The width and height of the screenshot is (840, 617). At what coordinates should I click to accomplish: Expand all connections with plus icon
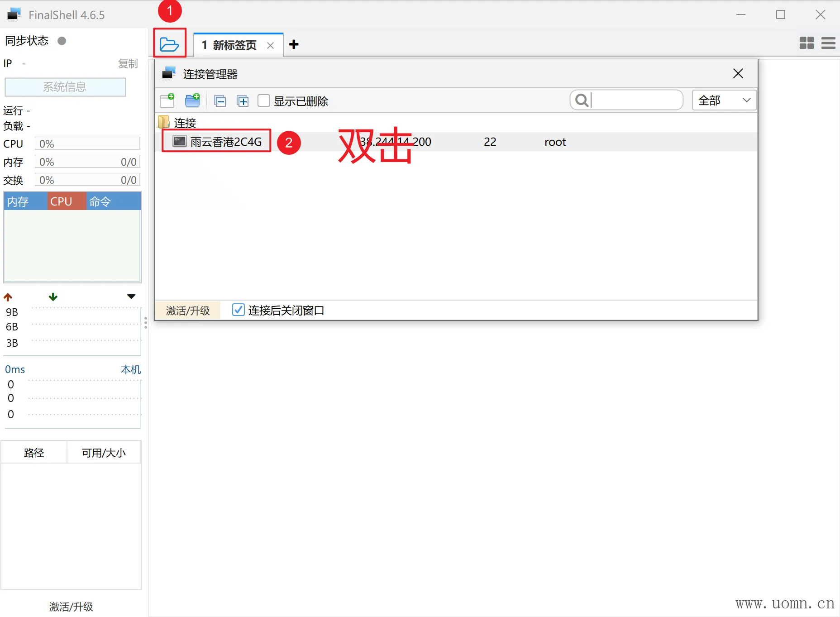[x=243, y=101]
